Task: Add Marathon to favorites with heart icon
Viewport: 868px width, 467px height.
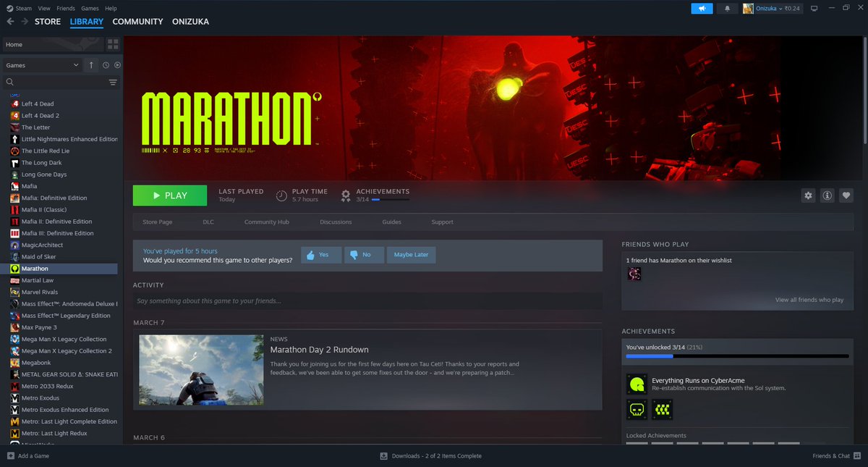Action: click(846, 195)
